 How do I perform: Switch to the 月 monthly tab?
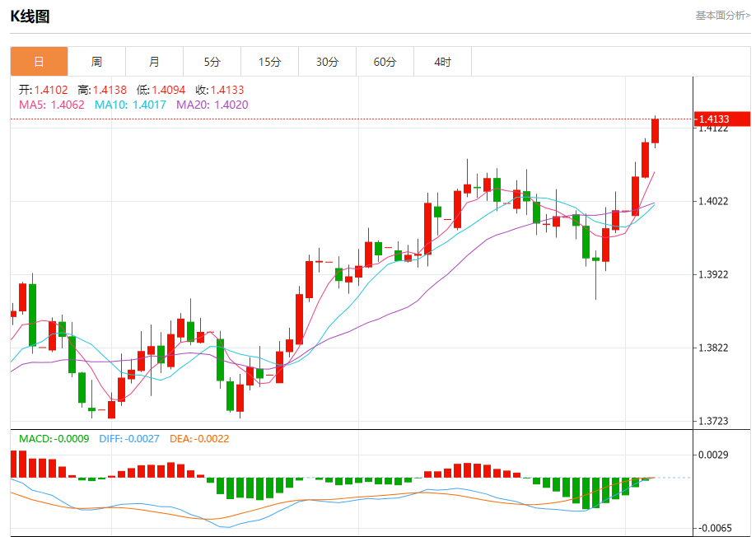154,62
